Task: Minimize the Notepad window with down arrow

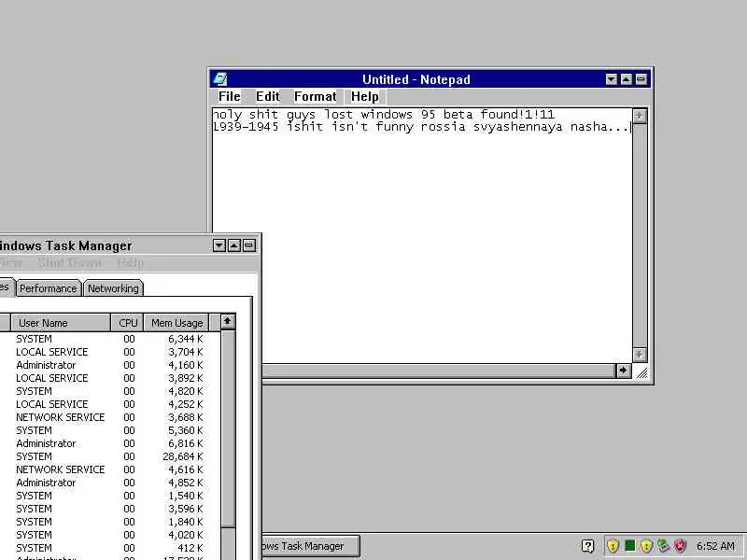Action: (x=612, y=79)
